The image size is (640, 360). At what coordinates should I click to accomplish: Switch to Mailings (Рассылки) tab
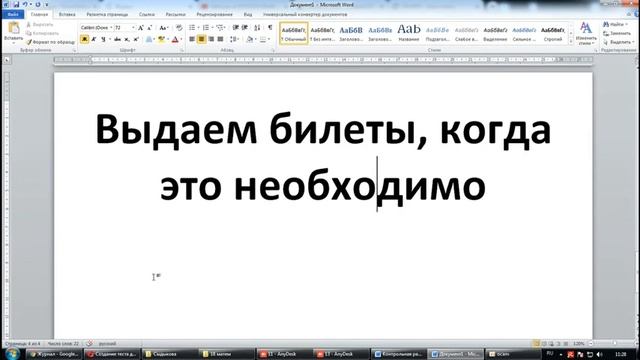(x=176, y=14)
